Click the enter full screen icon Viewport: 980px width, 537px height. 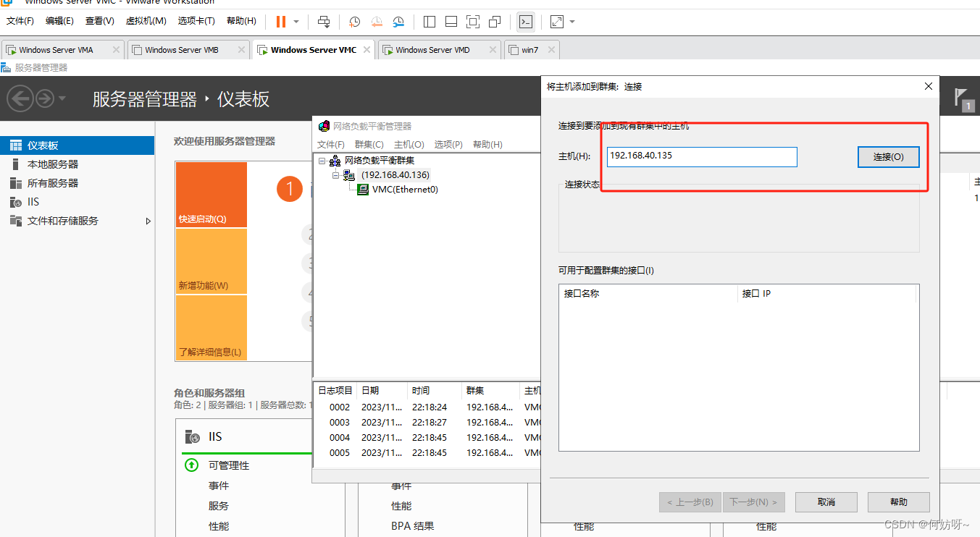coord(473,22)
